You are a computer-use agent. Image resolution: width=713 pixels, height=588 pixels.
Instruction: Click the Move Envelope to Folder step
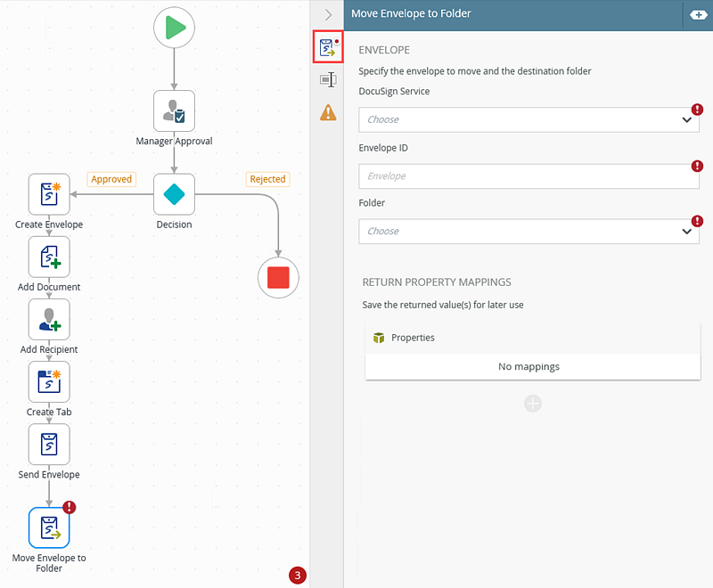coord(49,527)
